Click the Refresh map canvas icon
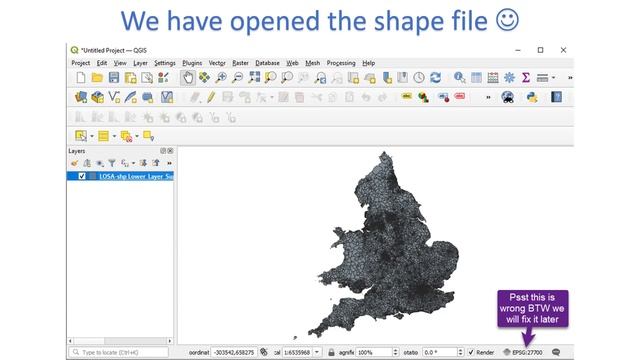The height and width of the screenshot is (360, 640). tap(436, 78)
